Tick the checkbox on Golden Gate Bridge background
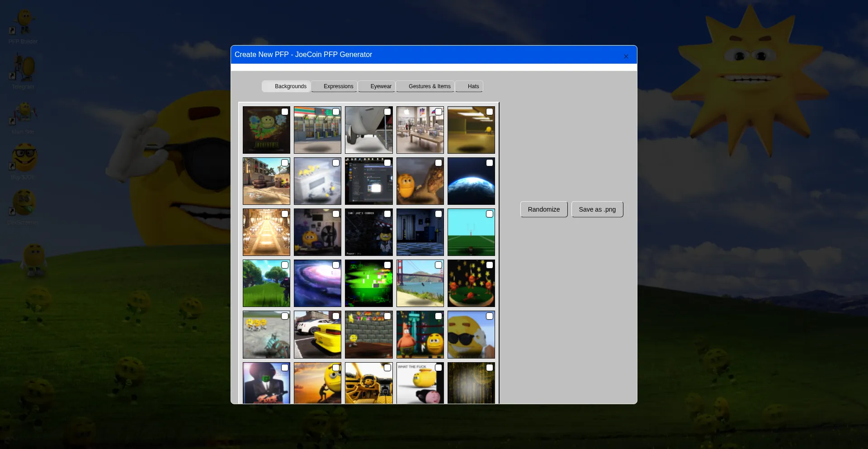868x449 pixels. 438,265
